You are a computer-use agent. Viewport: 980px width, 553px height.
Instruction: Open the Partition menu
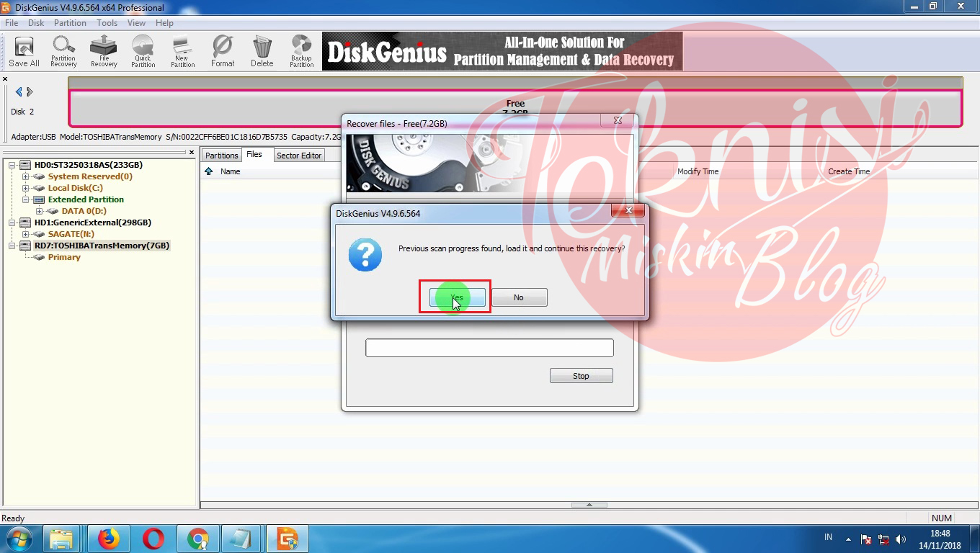point(70,23)
